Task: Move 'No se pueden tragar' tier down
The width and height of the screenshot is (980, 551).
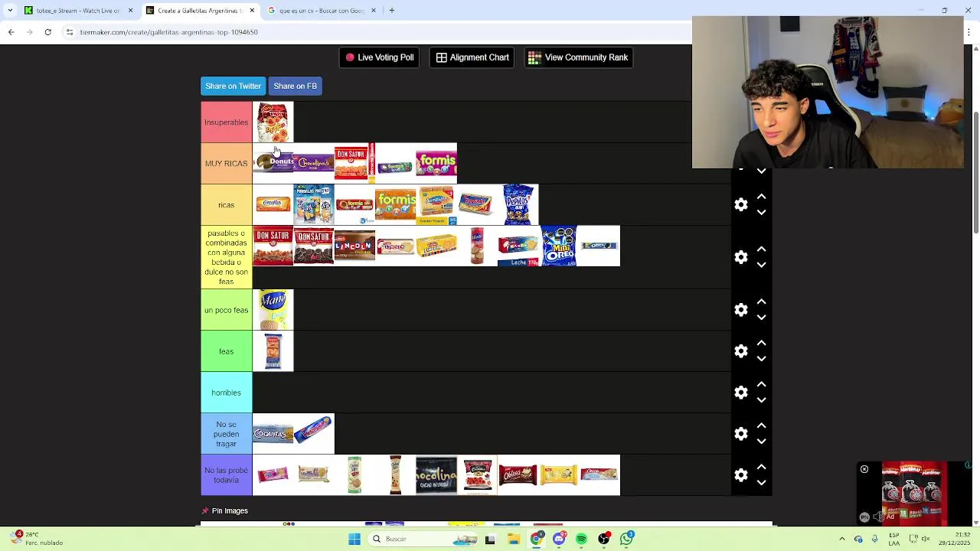Action: pos(761,442)
